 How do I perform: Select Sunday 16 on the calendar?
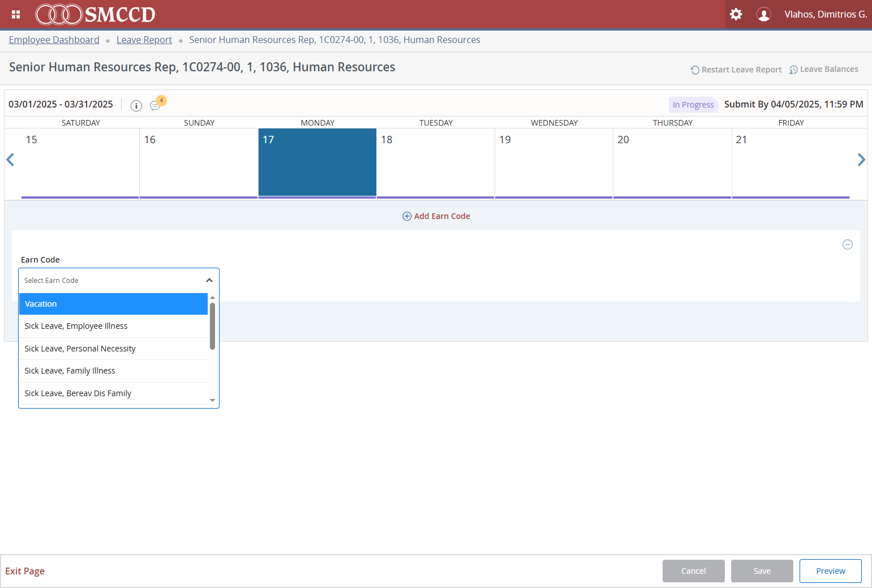199,163
